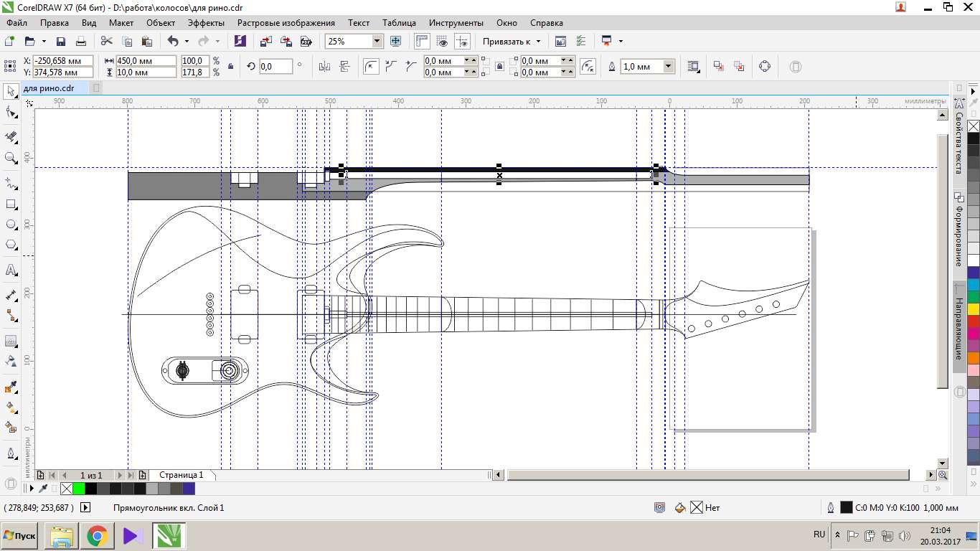This screenshot has width=980, height=551.
Task: Toggle show guidelines button
Action: 462,42
